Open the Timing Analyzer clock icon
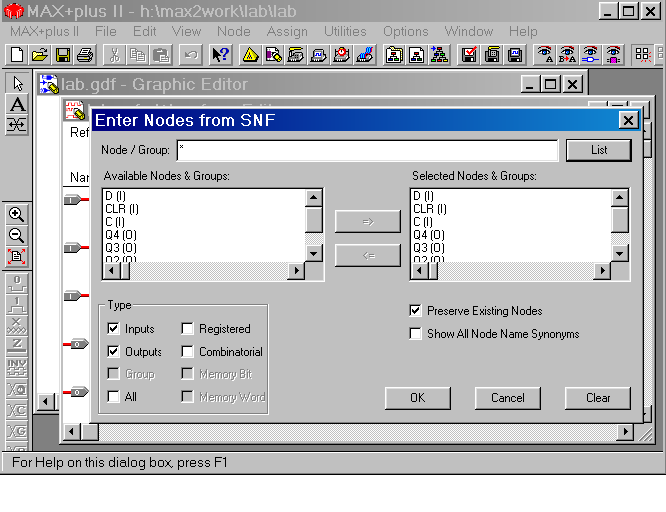The image size is (666, 512). (342, 55)
